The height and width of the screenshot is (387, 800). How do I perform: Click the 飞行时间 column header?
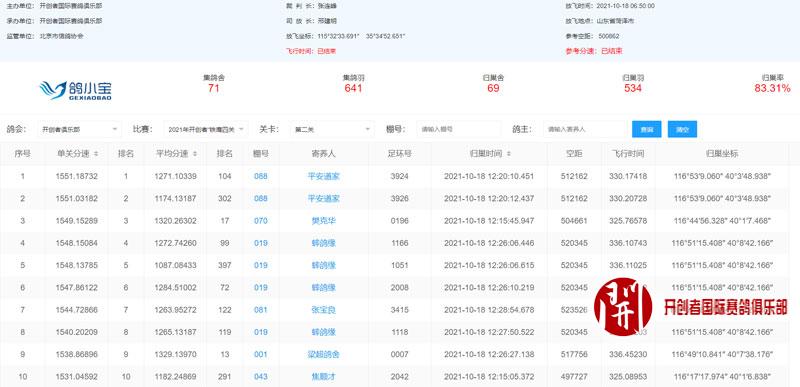click(x=628, y=153)
